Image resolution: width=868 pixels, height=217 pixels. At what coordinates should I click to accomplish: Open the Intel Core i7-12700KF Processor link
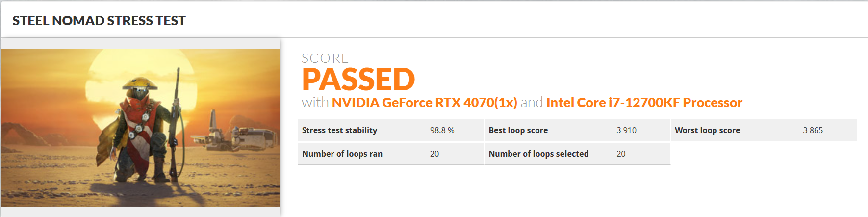pos(644,103)
